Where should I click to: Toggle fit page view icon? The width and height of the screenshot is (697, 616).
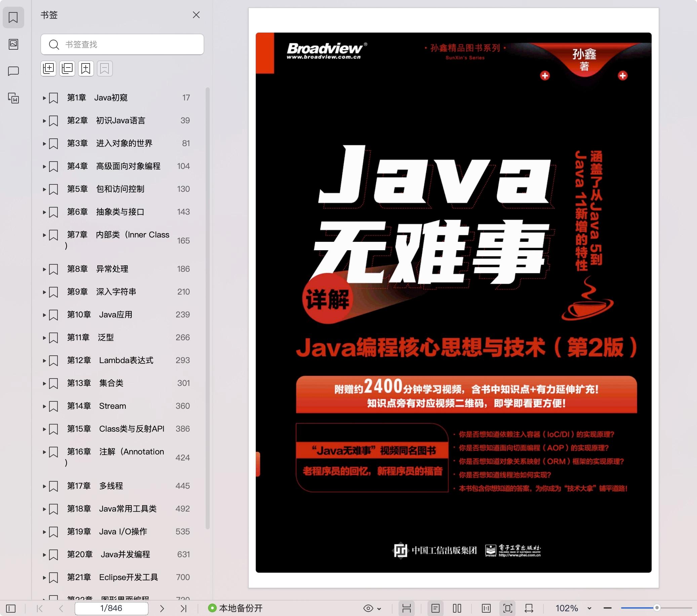point(508,609)
